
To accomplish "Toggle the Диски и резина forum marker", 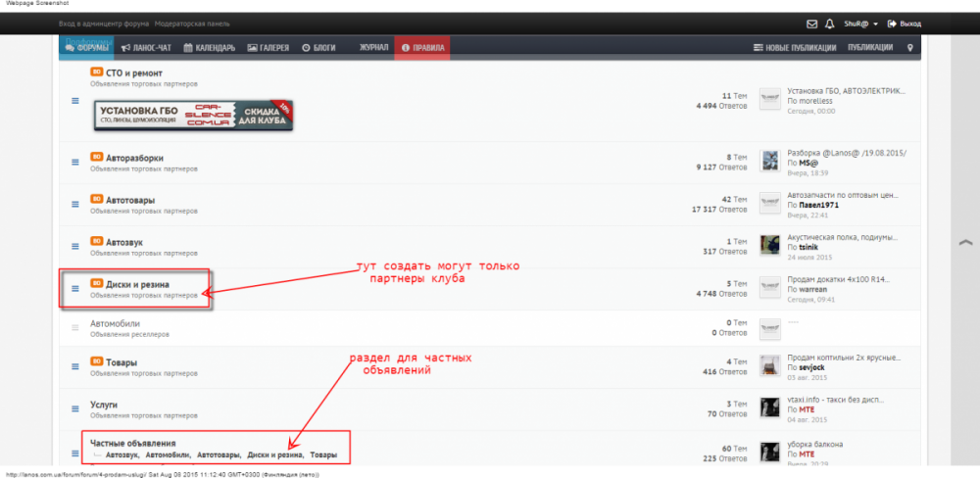I will pyautogui.click(x=74, y=288).
